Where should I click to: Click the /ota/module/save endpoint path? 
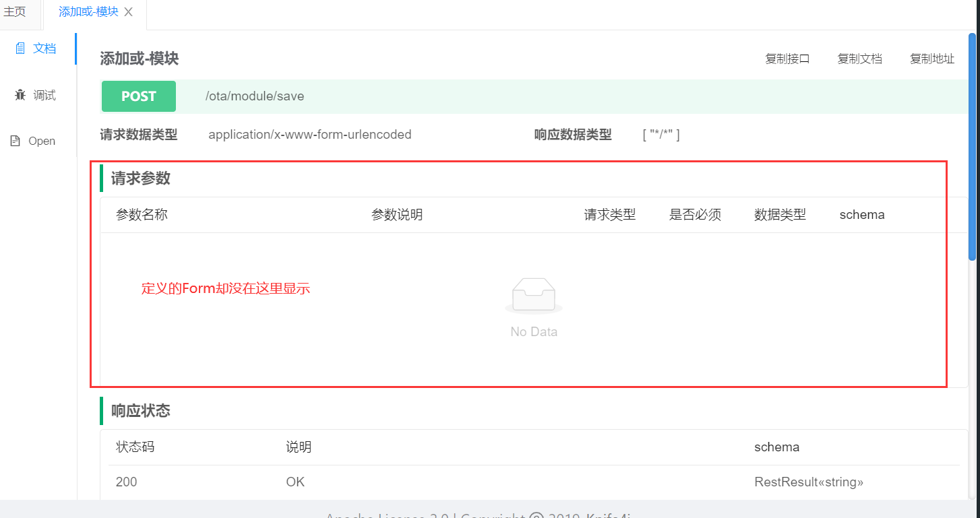point(254,96)
